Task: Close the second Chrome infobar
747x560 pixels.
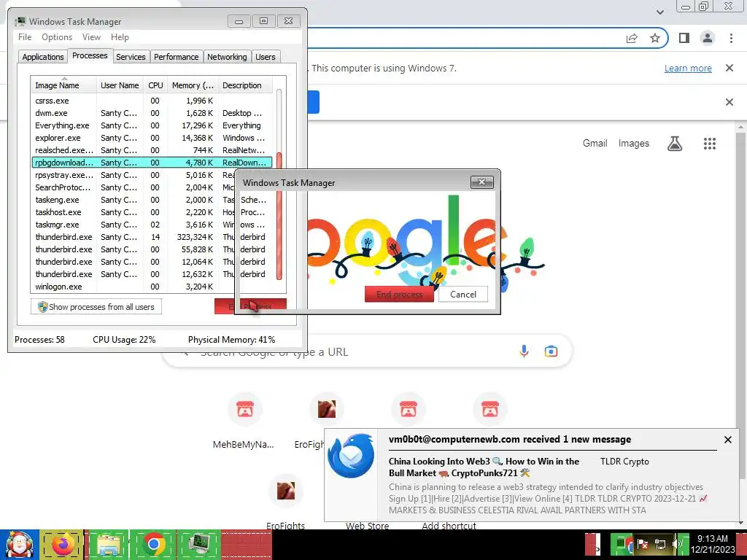Action: click(729, 102)
